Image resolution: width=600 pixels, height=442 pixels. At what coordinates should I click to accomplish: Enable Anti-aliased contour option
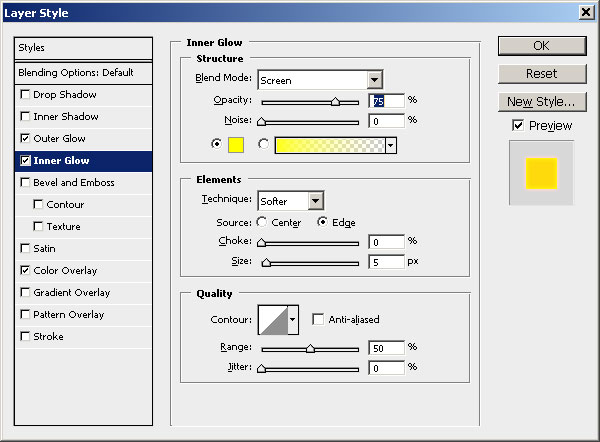[318, 319]
